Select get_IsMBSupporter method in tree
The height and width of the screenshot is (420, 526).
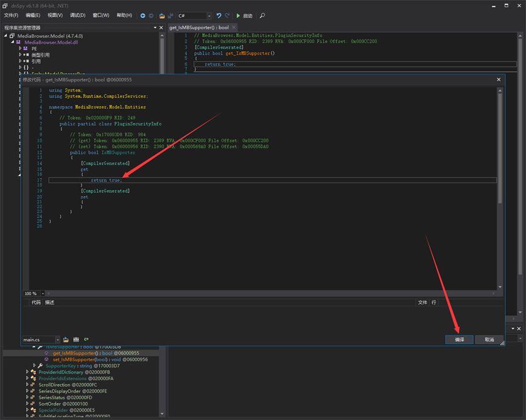pyautogui.click(x=74, y=353)
